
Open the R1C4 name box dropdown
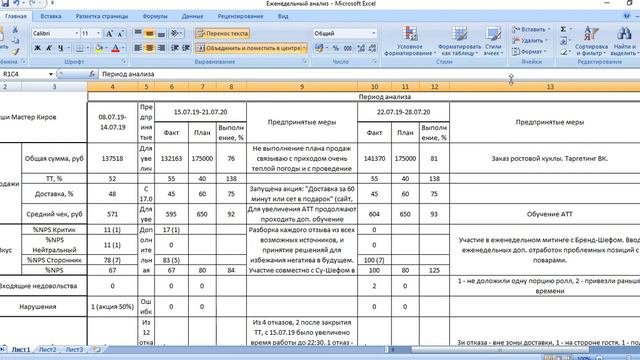pos(51,74)
